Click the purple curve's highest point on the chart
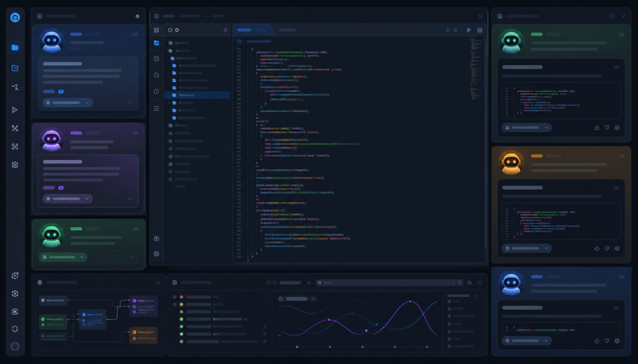Image resolution: width=638 pixels, height=364 pixels. pyautogui.click(x=410, y=301)
